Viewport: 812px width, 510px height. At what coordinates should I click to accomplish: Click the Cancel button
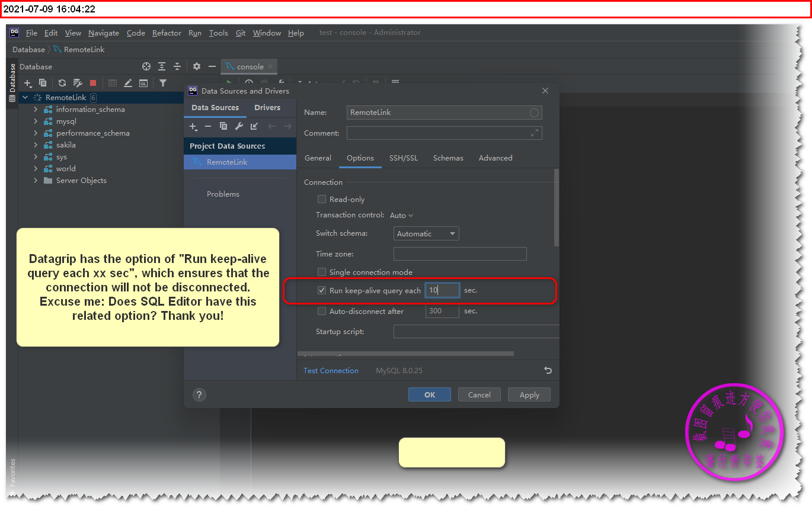[479, 395]
